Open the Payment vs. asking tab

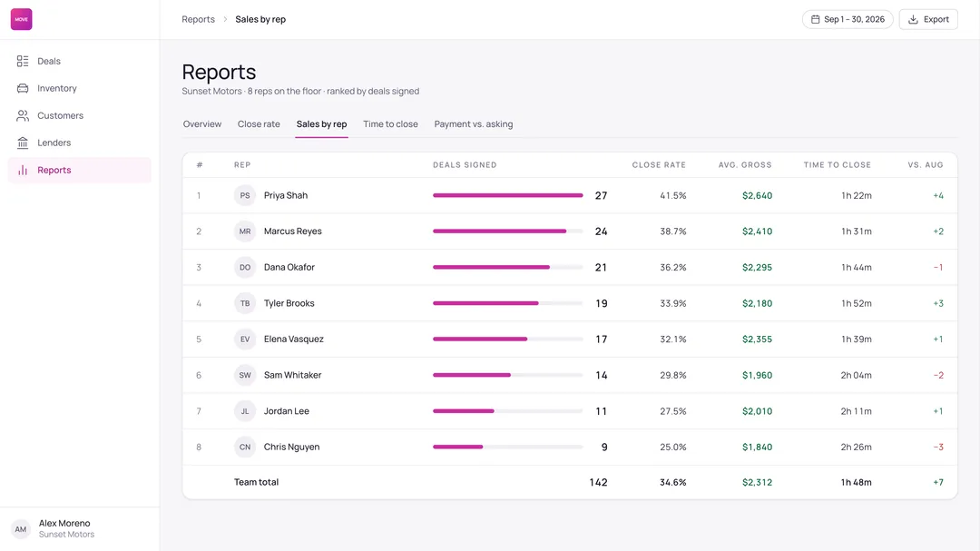click(473, 123)
